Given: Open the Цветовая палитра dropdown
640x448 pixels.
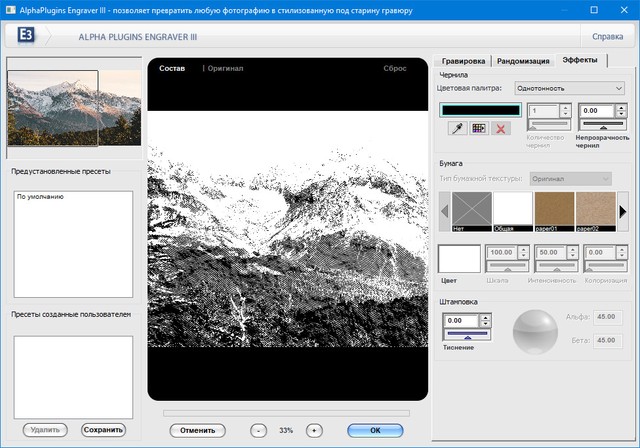Looking at the screenshot, I should point(570,88).
